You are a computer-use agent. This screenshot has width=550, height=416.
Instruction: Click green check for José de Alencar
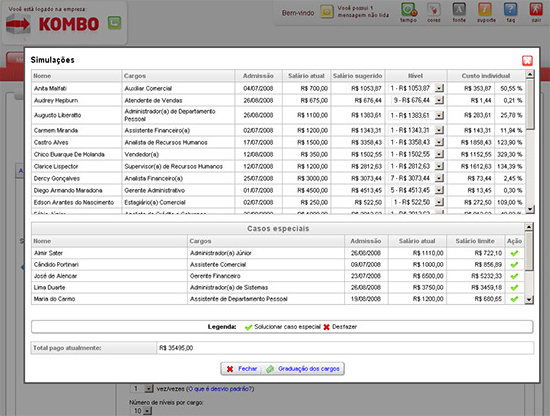point(514,276)
